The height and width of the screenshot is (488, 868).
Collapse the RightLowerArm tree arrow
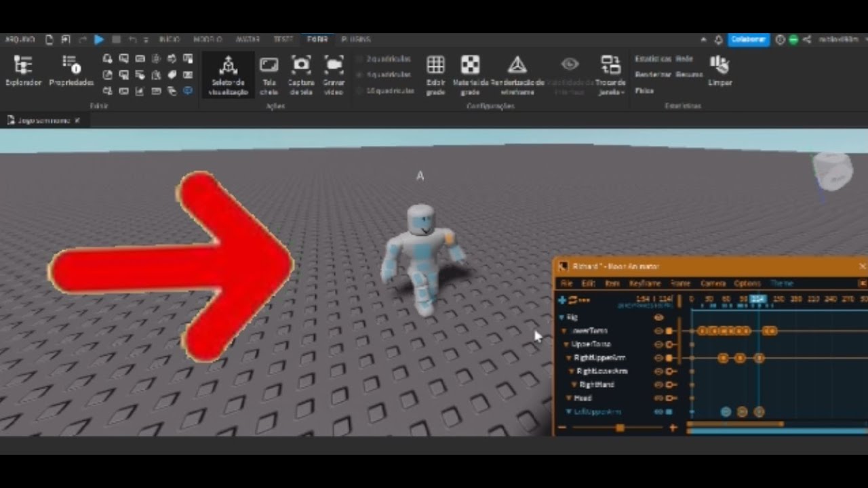tap(572, 371)
